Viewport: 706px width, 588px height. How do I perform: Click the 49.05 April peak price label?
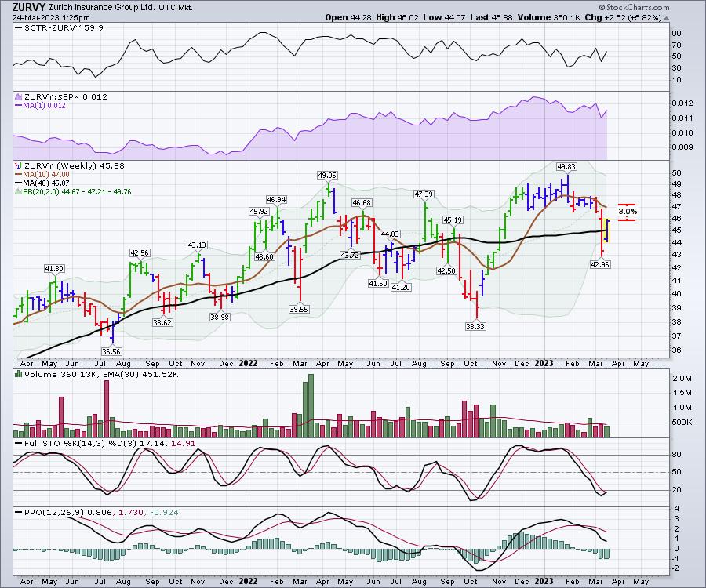(x=327, y=175)
